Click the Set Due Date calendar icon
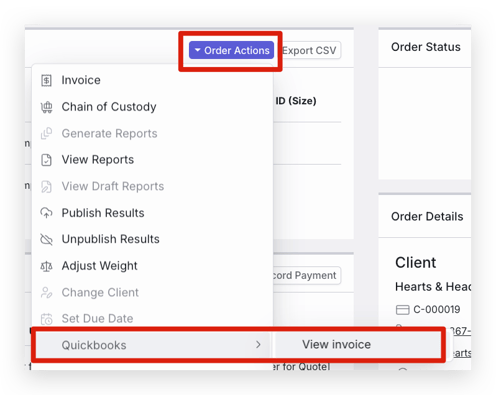The width and height of the screenshot is (496, 395). click(x=46, y=319)
